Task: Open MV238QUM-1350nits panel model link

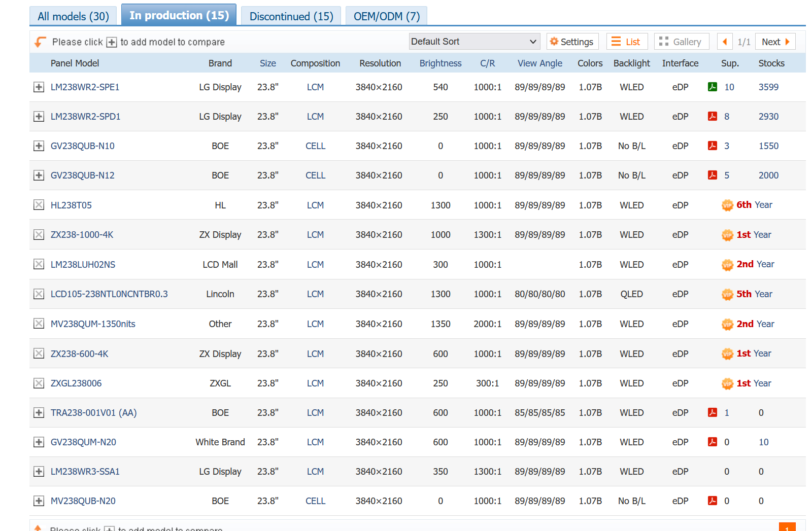Action: click(x=93, y=324)
